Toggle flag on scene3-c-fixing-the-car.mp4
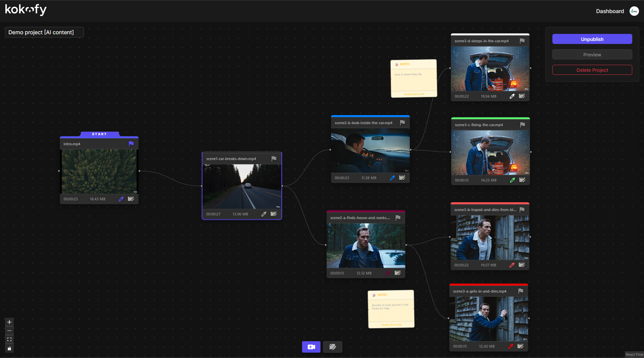 tap(523, 125)
